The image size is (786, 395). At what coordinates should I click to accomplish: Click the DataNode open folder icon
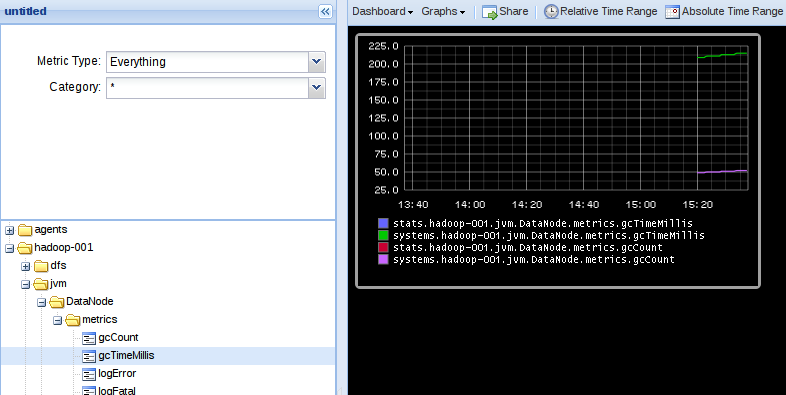click(x=57, y=302)
